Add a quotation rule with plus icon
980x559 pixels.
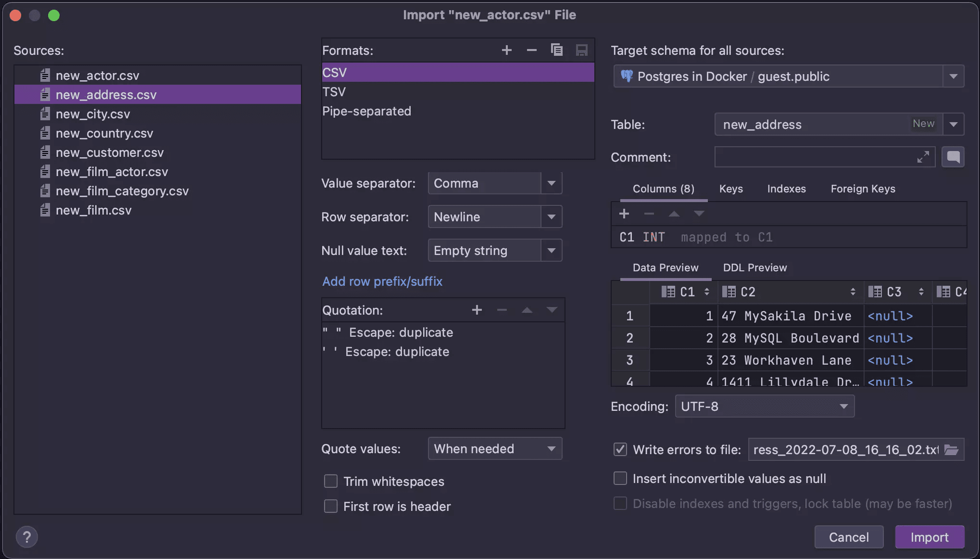tap(477, 310)
